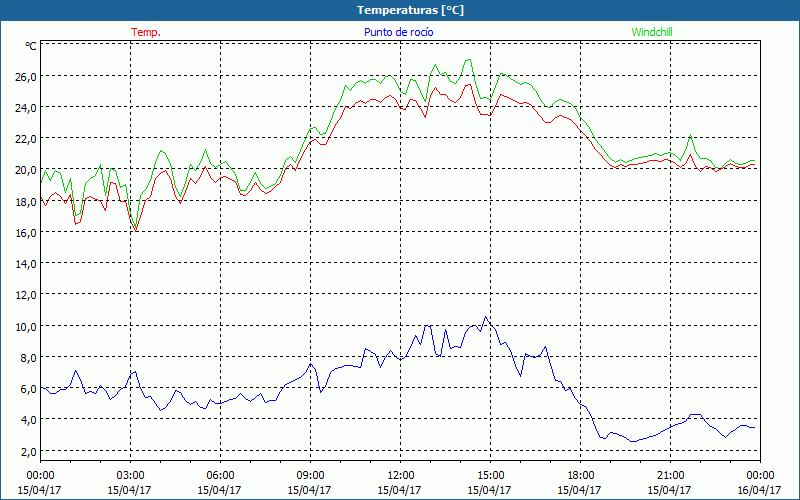This screenshot has height=500, width=800.
Task: Click the 09:00 time axis label
Action: (x=310, y=476)
